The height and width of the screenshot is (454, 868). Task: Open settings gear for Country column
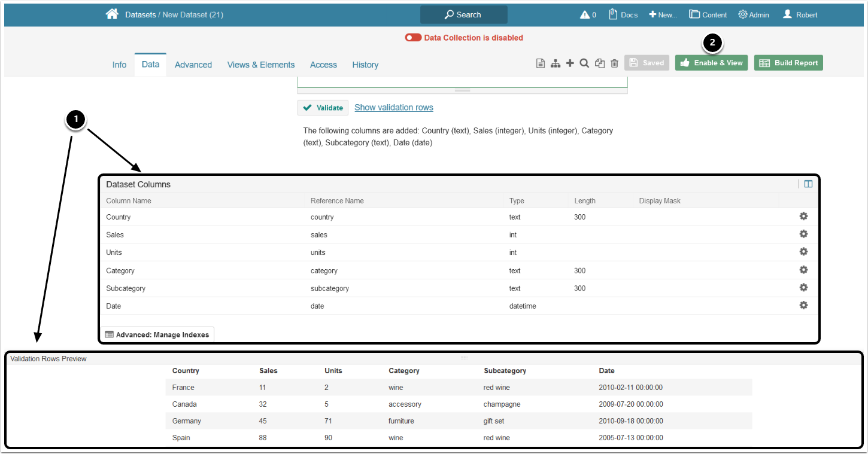tap(803, 217)
